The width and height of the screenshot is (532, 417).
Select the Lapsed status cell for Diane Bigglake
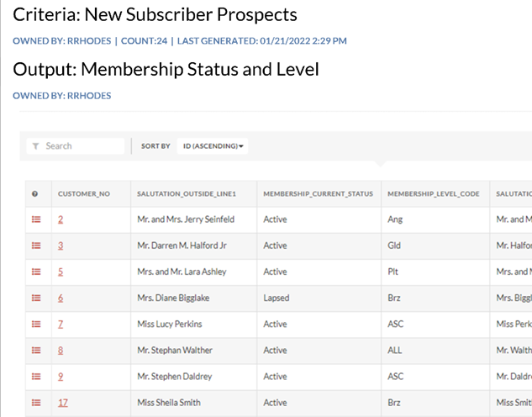pyautogui.click(x=277, y=298)
